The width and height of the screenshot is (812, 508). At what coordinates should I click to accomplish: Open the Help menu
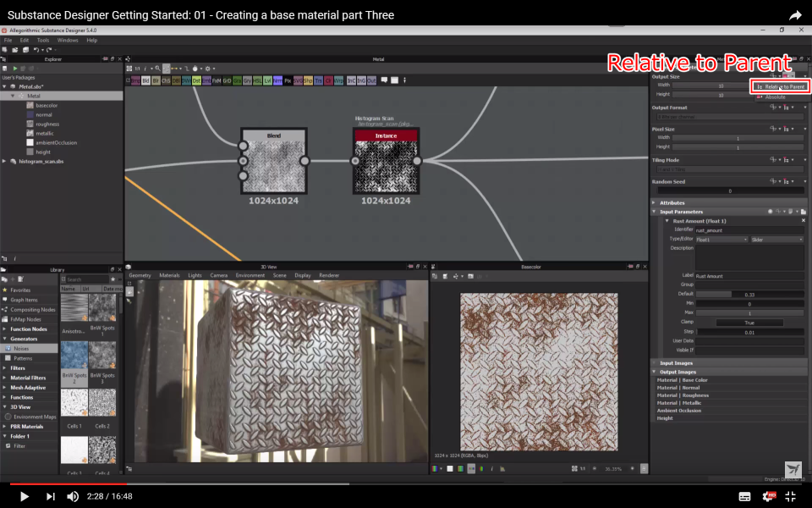91,40
